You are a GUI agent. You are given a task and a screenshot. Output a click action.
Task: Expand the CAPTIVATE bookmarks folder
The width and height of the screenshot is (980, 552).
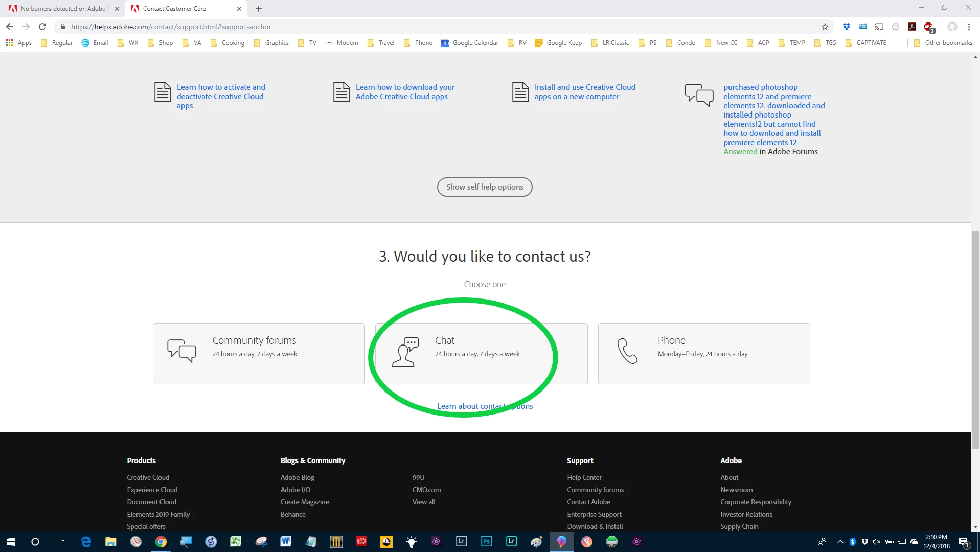pos(865,43)
